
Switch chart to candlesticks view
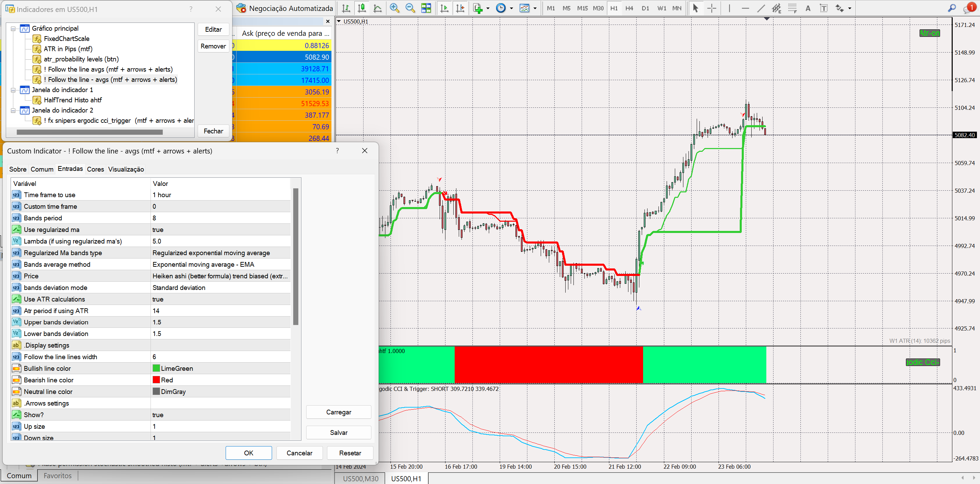pos(361,8)
